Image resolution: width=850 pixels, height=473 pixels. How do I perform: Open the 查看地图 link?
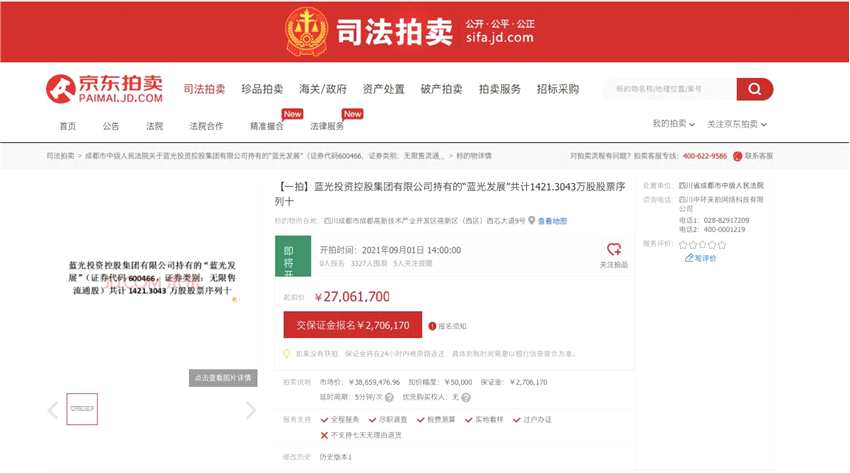(x=552, y=221)
